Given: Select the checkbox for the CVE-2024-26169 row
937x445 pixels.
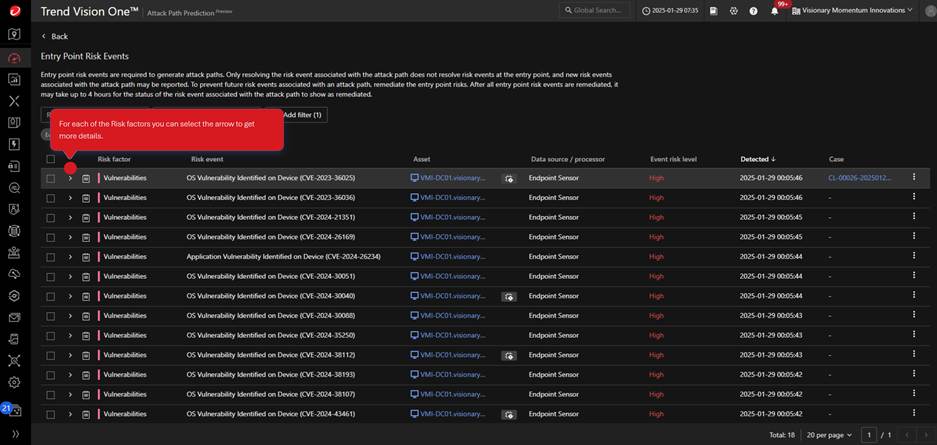Looking at the screenshot, I should pos(51,237).
